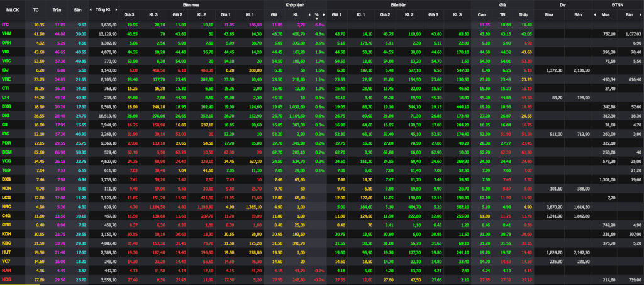Click ITC matched change 6.8%
The height and width of the screenshot is (285, 644).
pyautogui.click(x=319, y=25)
